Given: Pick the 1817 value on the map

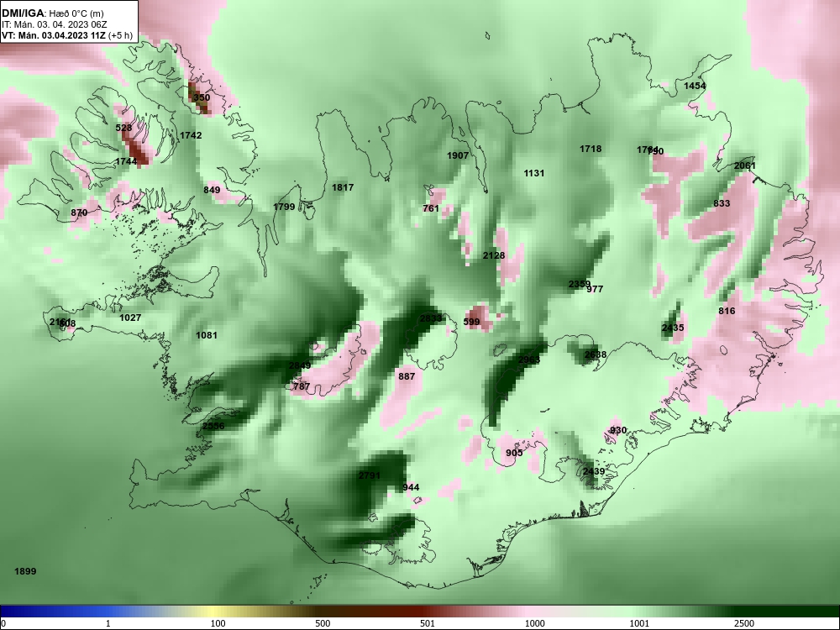Looking at the screenshot, I should (343, 187).
